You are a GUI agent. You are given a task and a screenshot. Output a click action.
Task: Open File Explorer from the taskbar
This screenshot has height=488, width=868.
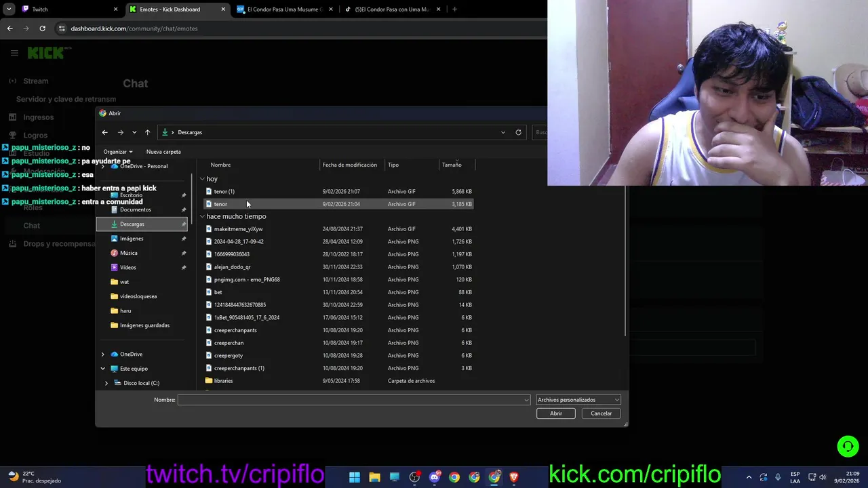[x=374, y=477]
